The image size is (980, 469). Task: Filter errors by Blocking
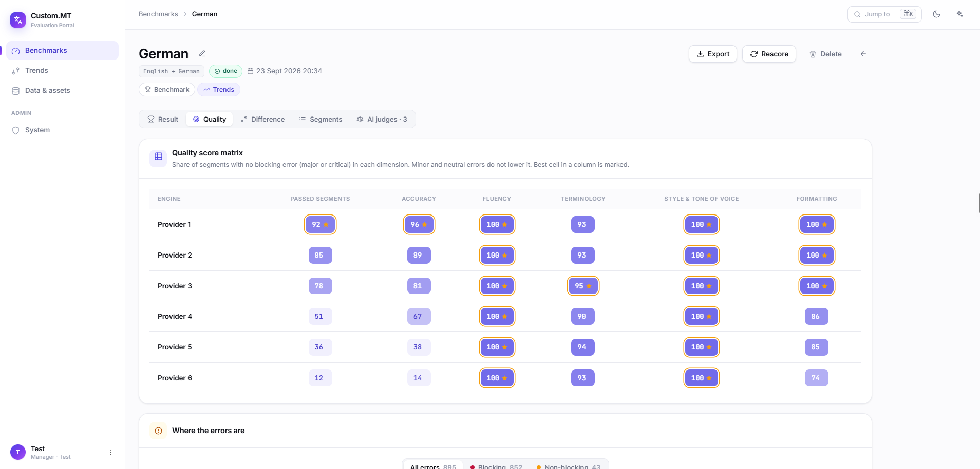(x=496, y=466)
